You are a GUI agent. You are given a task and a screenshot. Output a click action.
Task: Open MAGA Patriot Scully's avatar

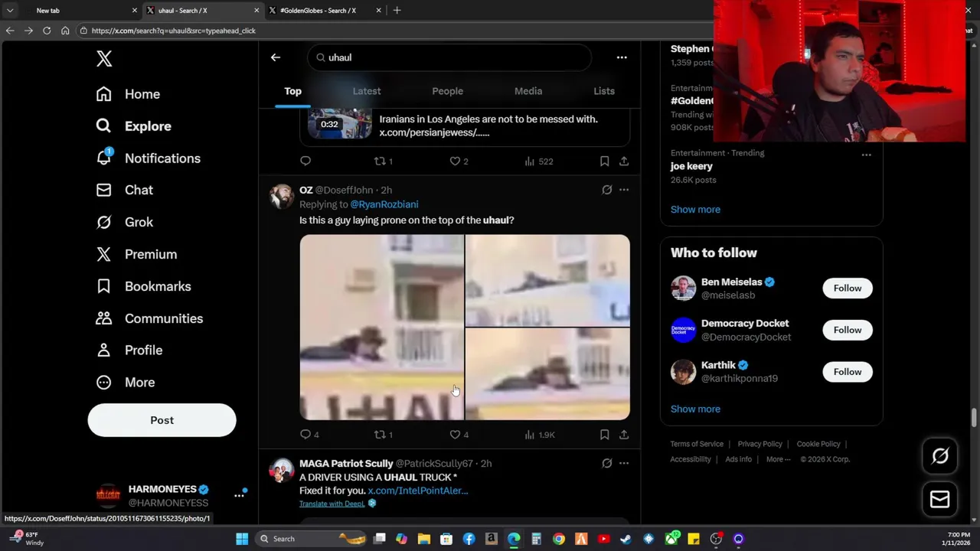(x=282, y=470)
